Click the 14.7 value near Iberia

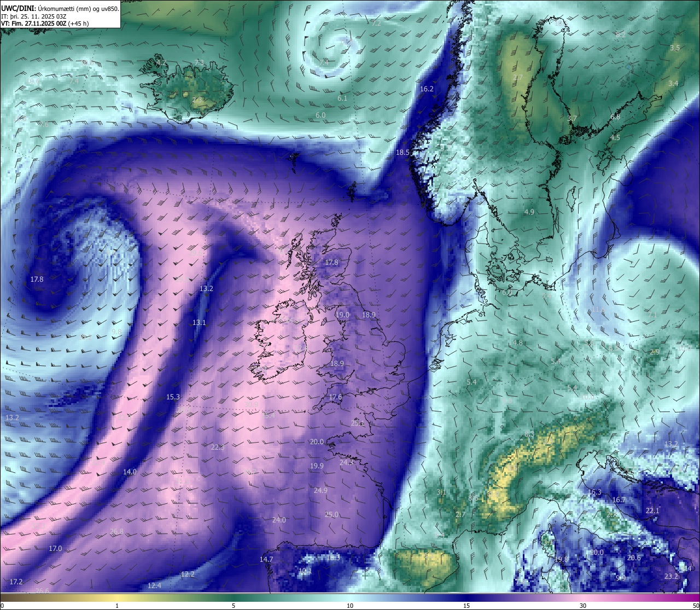(266, 559)
